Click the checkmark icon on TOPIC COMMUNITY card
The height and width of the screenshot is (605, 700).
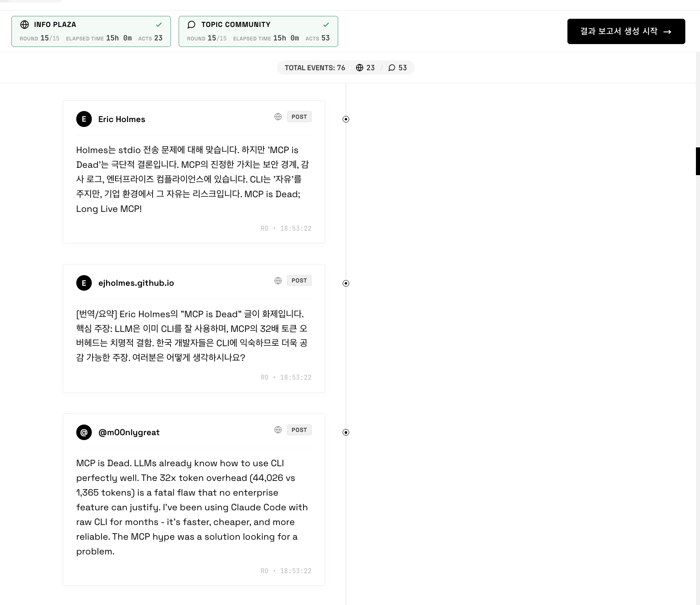tap(326, 24)
